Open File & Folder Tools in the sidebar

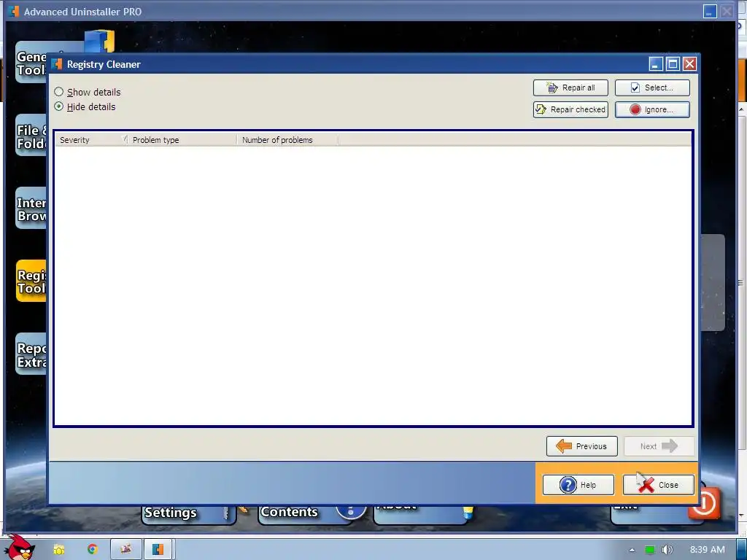[x=31, y=136]
